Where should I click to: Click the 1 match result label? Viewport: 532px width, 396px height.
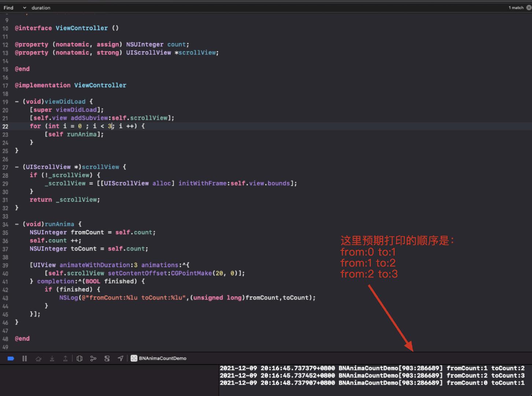515,7
